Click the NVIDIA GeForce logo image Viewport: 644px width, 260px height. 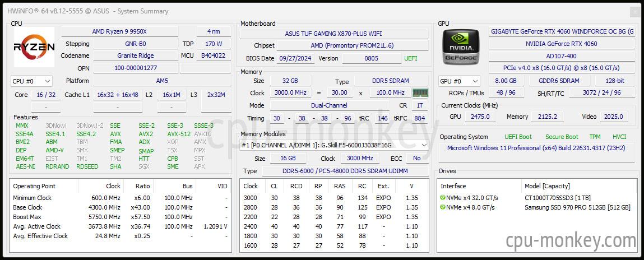[461, 47]
